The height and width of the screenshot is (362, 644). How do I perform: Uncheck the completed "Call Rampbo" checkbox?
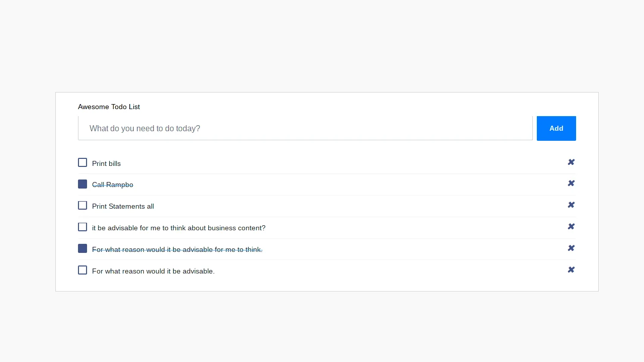tap(83, 184)
